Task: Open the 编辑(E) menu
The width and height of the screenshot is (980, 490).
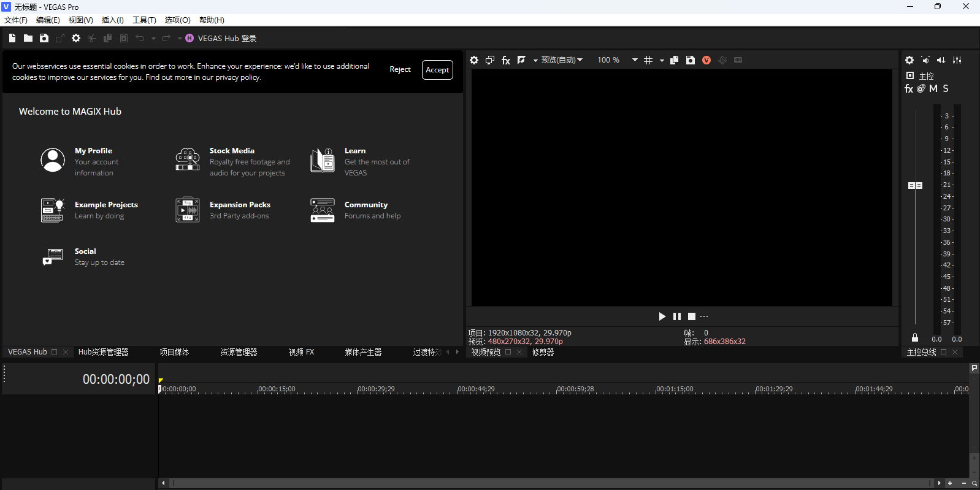Action: click(48, 20)
